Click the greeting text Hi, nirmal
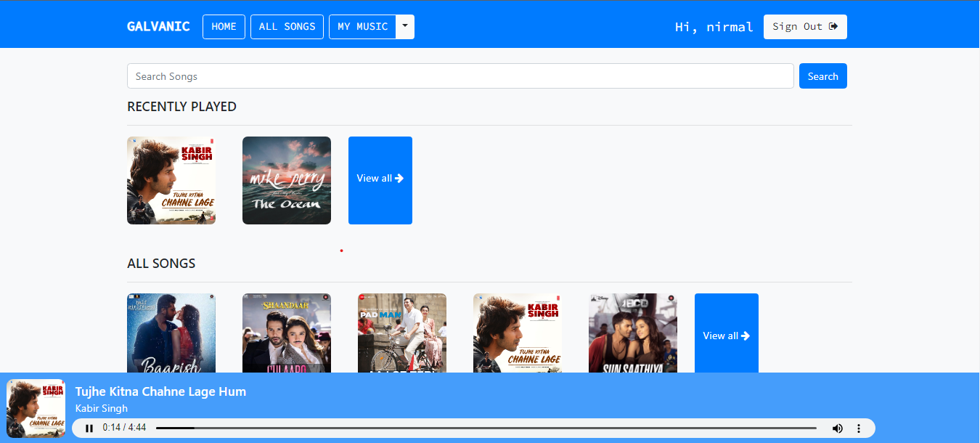Screen dimensions: 980x443 [x=714, y=27]
